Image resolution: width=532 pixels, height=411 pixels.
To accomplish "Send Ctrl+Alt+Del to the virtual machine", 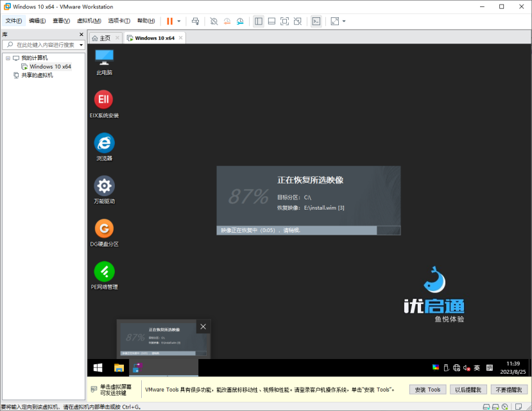I will 196,21.
